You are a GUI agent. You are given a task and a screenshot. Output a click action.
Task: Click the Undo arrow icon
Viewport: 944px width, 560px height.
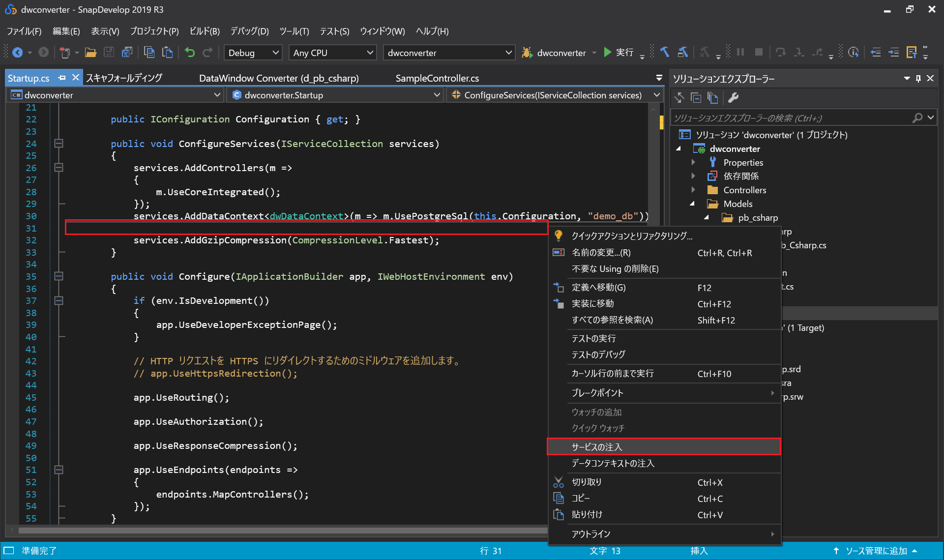tap(190, 53)
